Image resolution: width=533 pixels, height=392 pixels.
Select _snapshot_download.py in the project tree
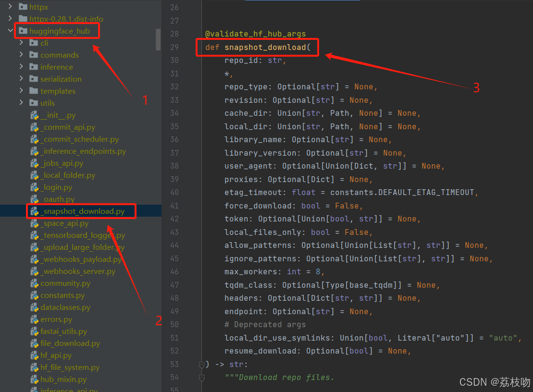click(83, 211)
